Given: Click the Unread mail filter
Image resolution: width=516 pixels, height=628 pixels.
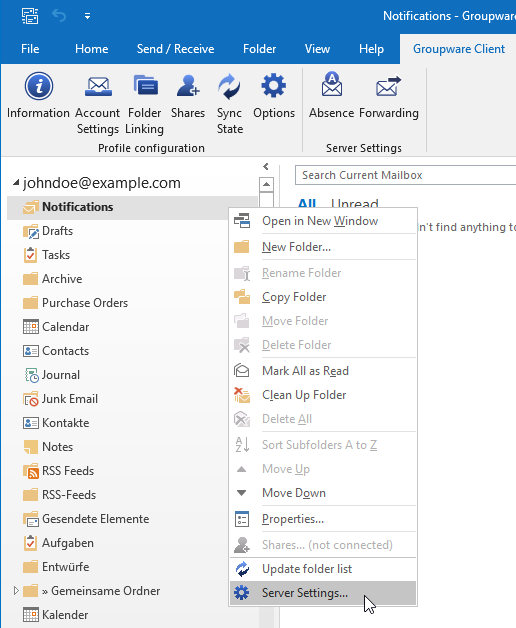Looking at the screenshot, I should tap(355, 203).
